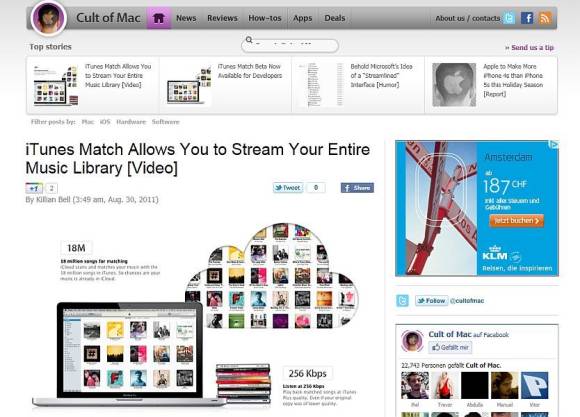Click the Gefällt mir like button
580x417 pixels.
450,347
